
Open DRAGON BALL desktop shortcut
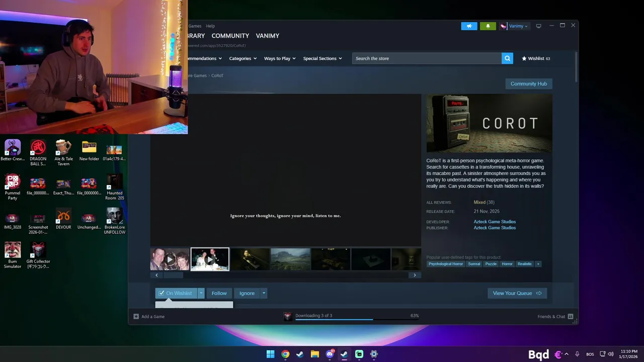pos(38,153)
